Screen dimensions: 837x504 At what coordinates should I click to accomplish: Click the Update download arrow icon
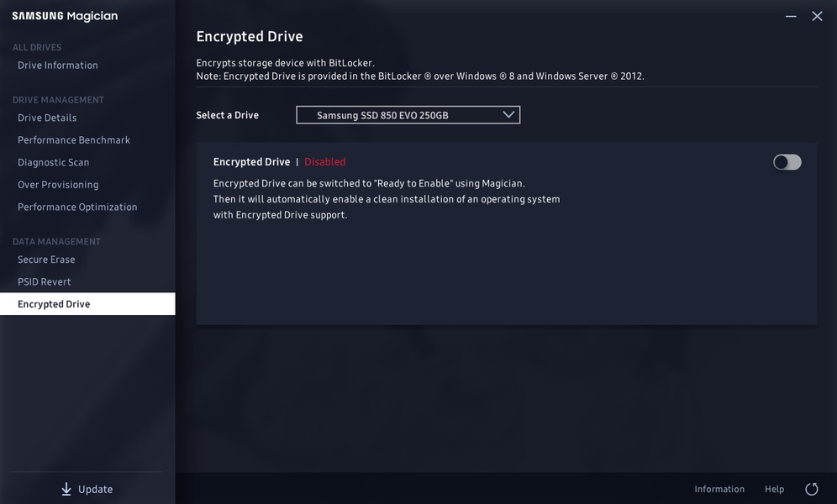[x=66, y=489]
